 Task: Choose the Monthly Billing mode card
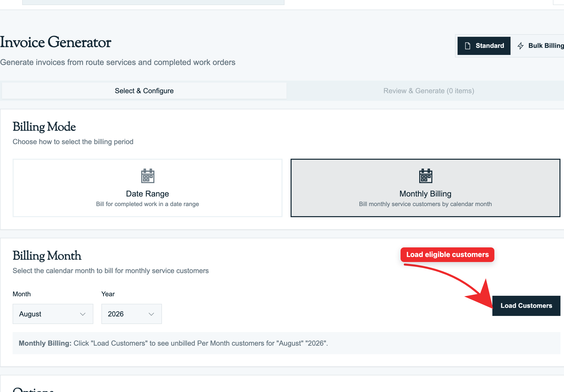(x=425, y=188)
